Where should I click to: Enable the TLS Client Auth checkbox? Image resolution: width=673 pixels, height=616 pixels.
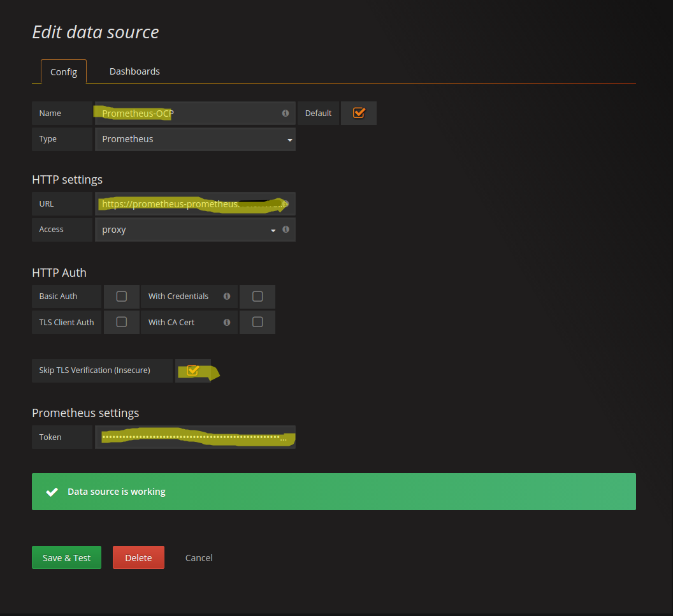[122, 322]
